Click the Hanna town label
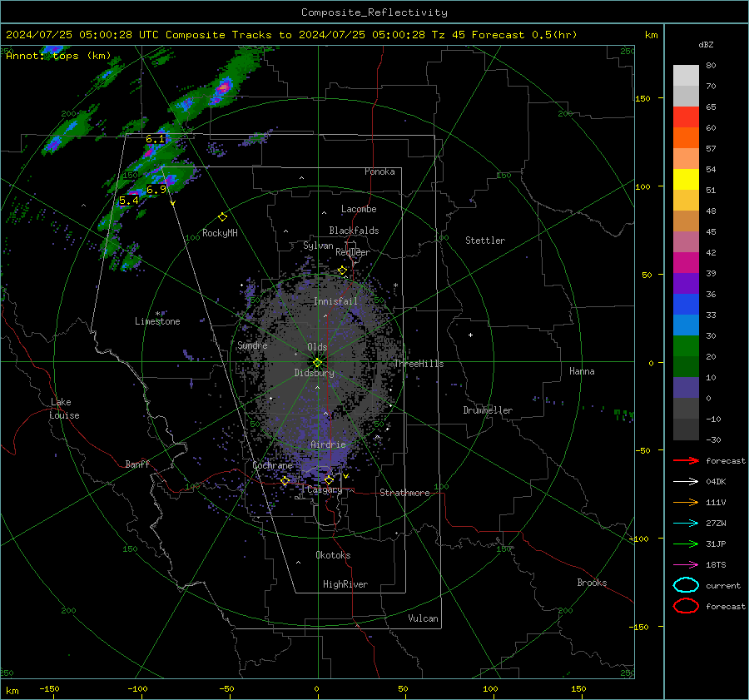Image resolution: width=749 pixels, height=700 pixels. click(582, 371)
